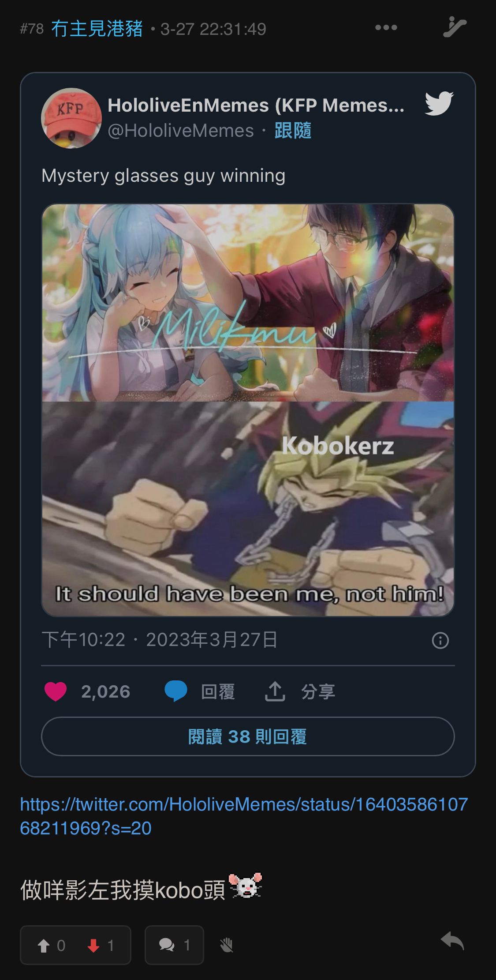Image resolution: width=496 pixels, height=980 pixels.
Task: Open the @HololiveMemes handle
Action: click(x=181, y=131)
